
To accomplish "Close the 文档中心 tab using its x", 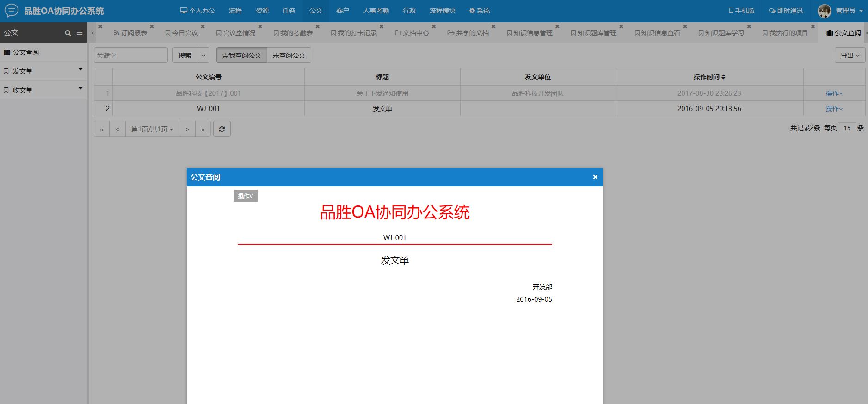I will tap(433, 26).
